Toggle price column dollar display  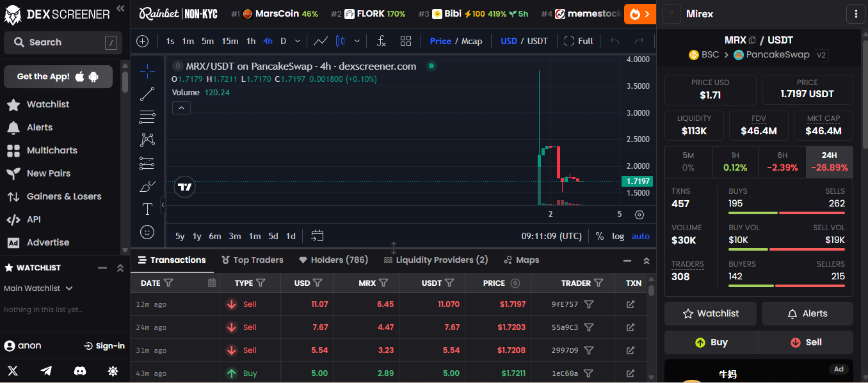515,283
